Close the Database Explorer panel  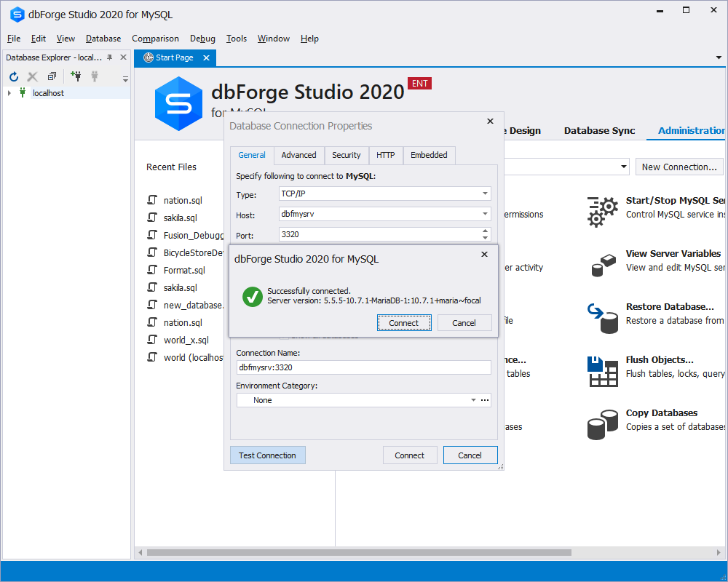[123, 57]
